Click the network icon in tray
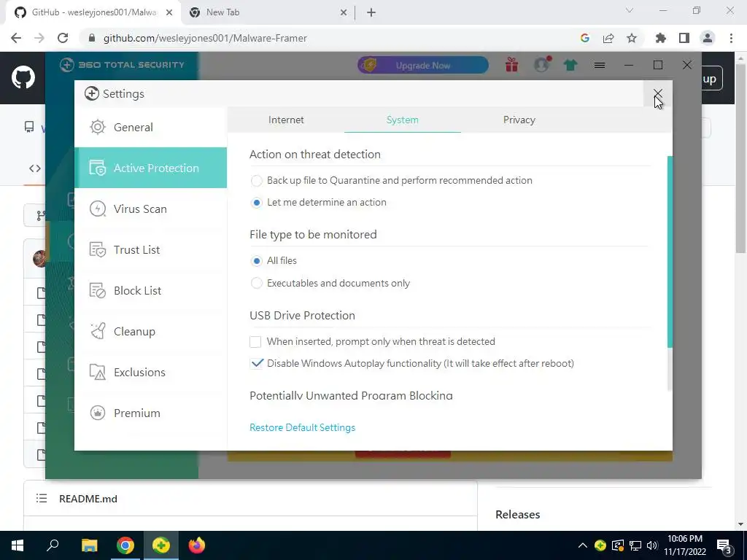The height and width of the screenshot is (560, 747). 635,545
